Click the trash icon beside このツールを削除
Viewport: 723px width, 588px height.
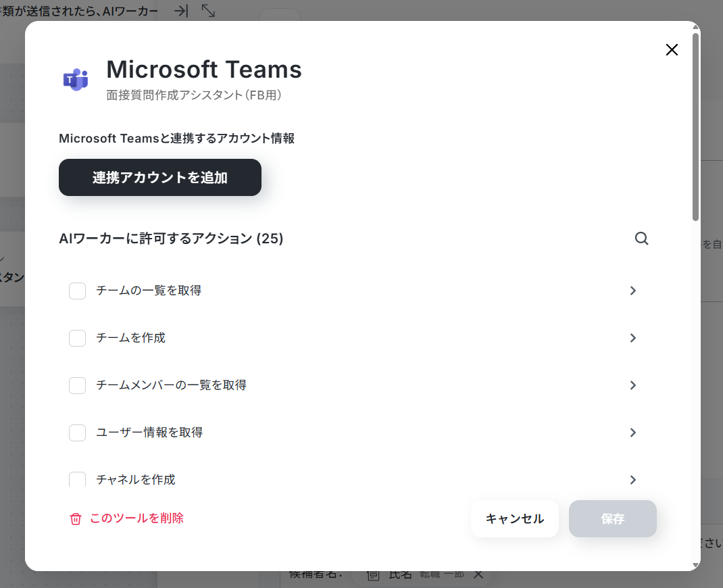coord(76,519)
